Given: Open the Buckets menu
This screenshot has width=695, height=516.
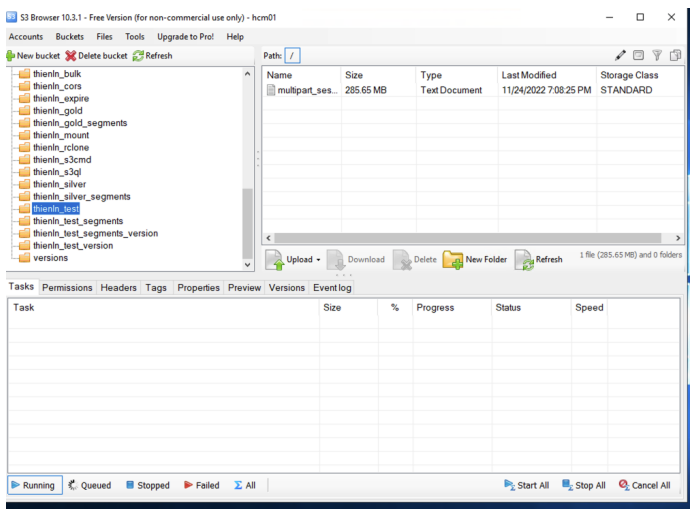Looking at the screenshot, I should (x=69, y=37).
